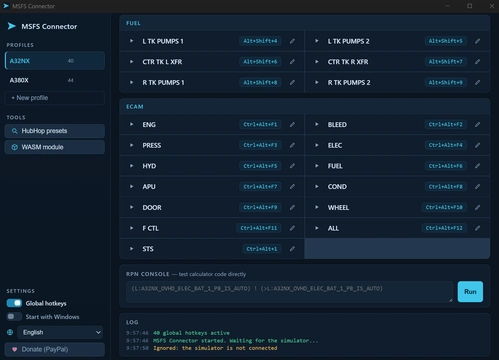The height and width of the screenshot is (360, 499).
Task: Click the ECAM section heading
Action: [135, 107]
